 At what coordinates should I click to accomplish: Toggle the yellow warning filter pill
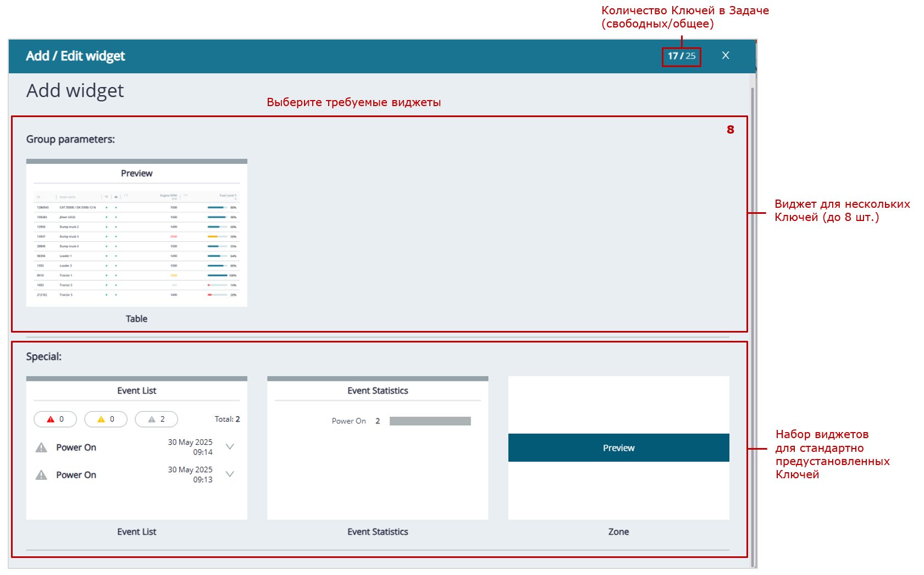106,419
